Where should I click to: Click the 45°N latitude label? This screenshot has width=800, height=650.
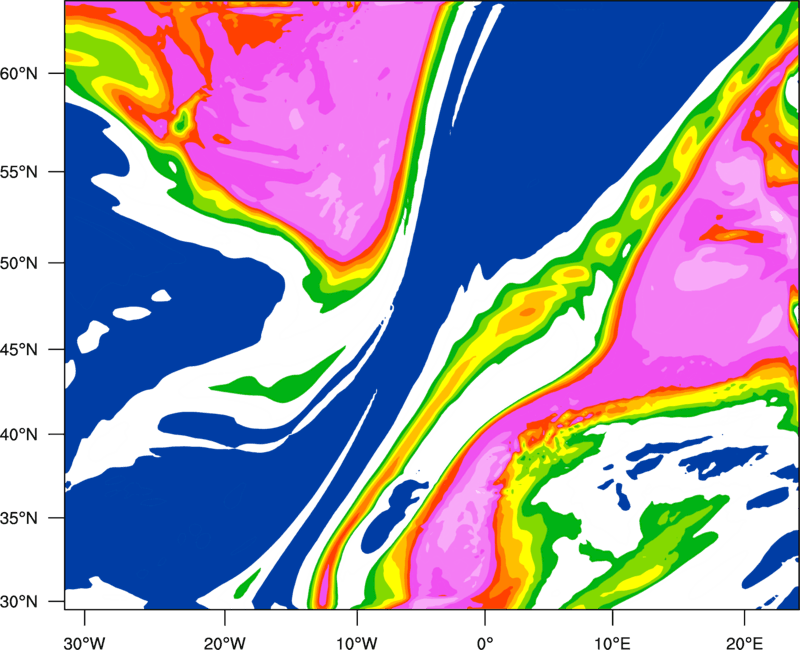point(19,350)
